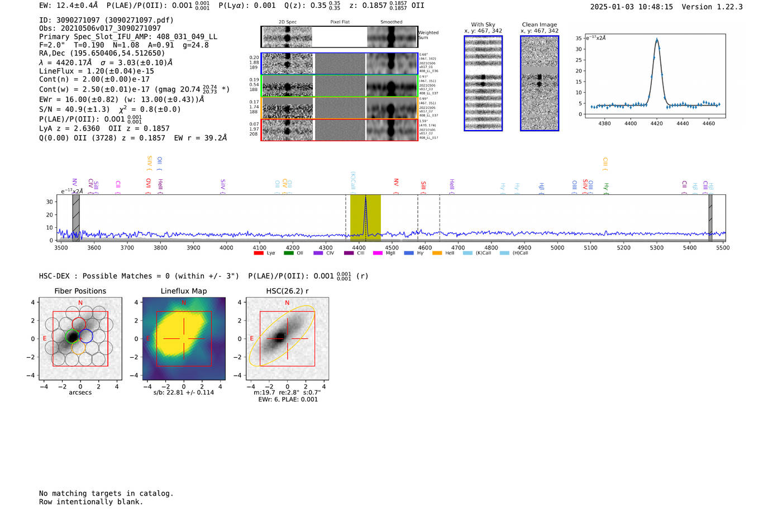The height and width of the screenshot is (532, 782).
Task: Open the With Sky cutout image
Action: pyautogui.click(x=483, y=83)
